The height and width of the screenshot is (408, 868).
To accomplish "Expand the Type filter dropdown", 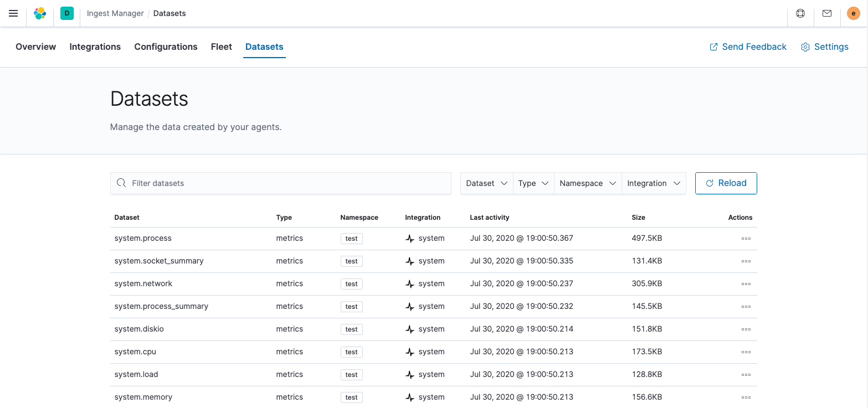I will (533, 183).
